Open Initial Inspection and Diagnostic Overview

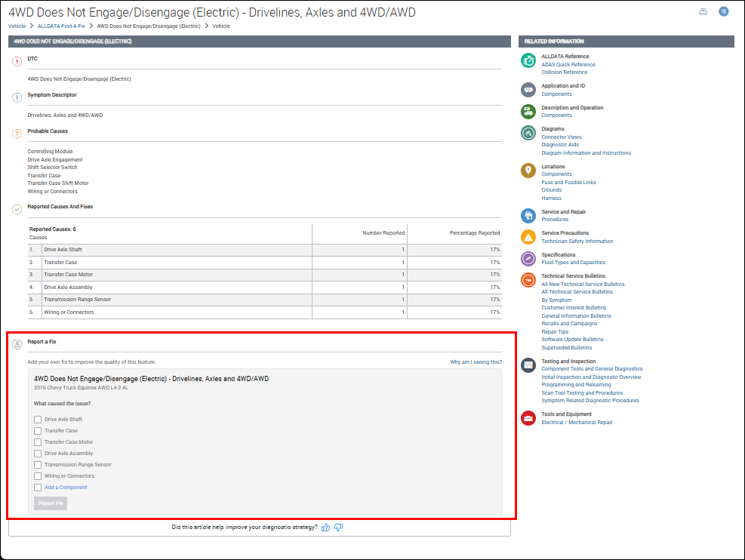pos(591,377)
